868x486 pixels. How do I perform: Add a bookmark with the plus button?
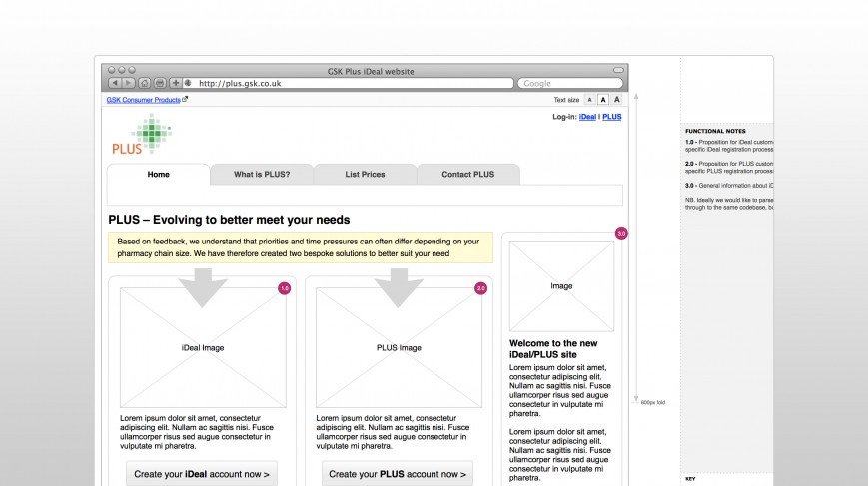(x=176, y=83)
